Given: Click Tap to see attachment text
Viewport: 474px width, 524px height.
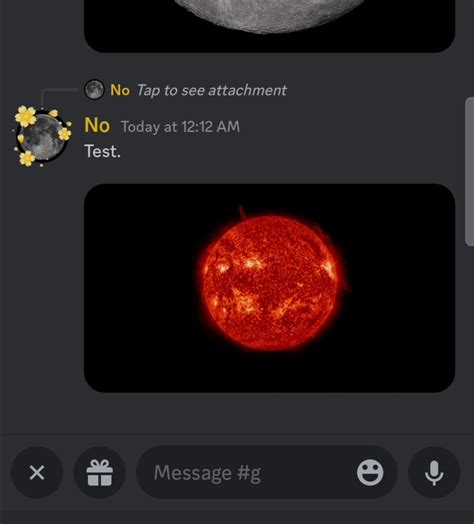Looking at the screenshot, I should [x=212, y=90].
